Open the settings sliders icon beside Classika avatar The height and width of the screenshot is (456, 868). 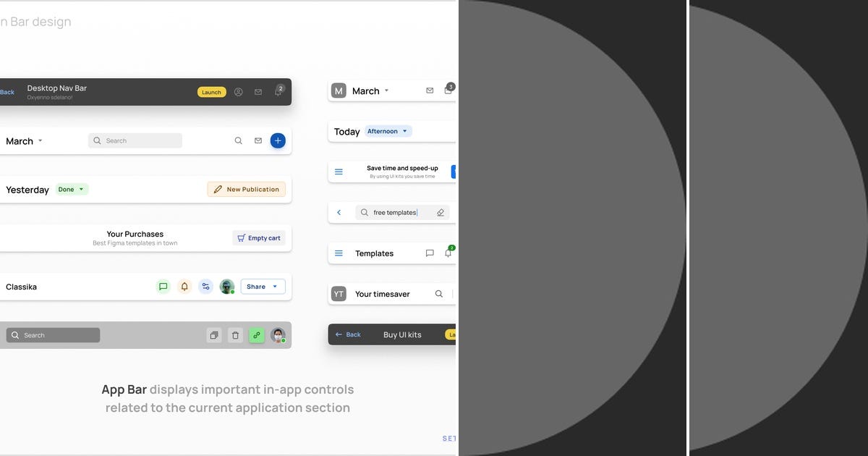205,286
